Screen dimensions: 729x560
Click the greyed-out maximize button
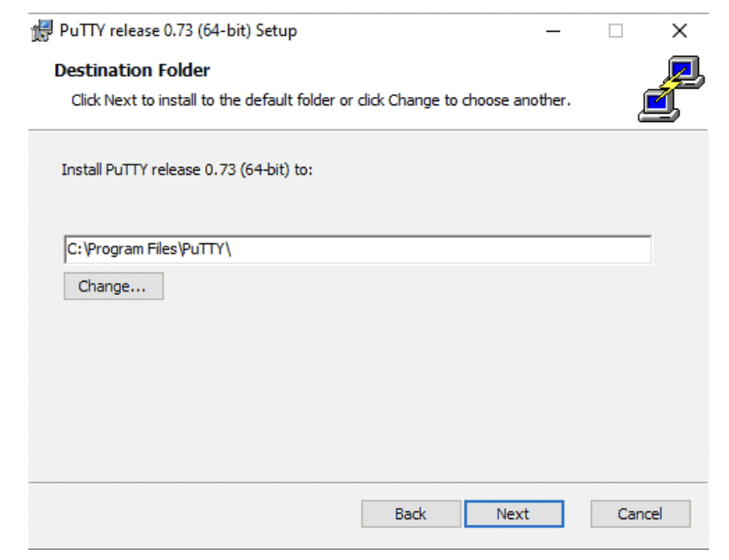pos(616,32)
